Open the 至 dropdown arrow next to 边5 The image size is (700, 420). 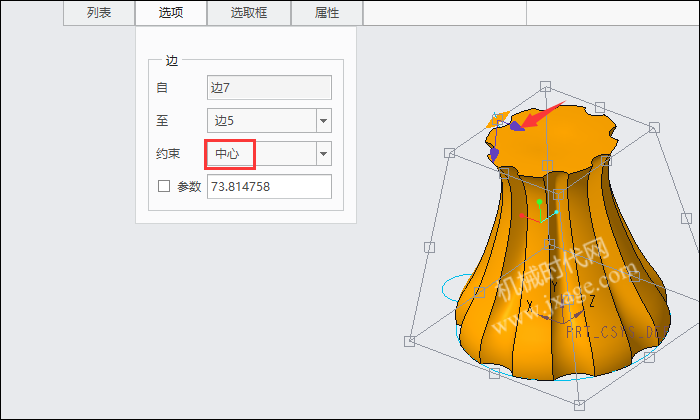(x=324, y=121)
